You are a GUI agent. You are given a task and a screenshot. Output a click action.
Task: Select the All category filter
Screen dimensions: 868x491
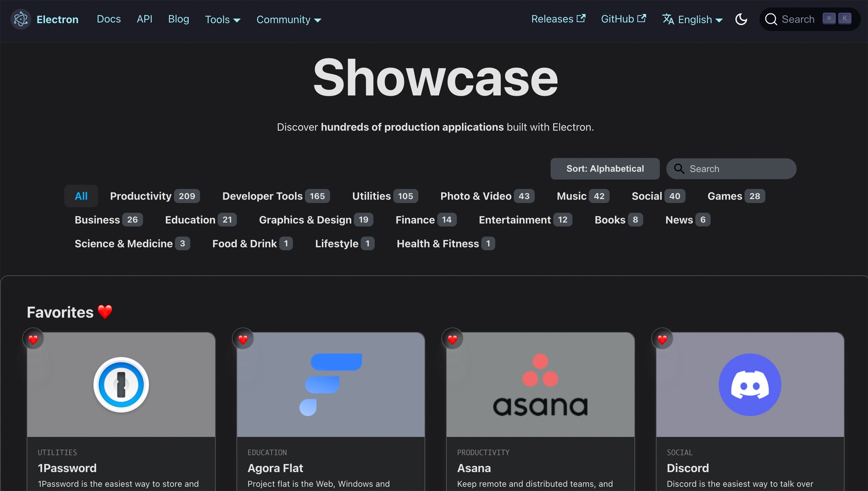click(81, 196)
